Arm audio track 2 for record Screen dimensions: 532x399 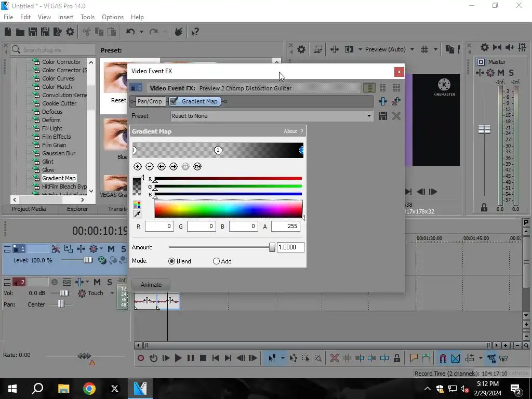point(54,282)
